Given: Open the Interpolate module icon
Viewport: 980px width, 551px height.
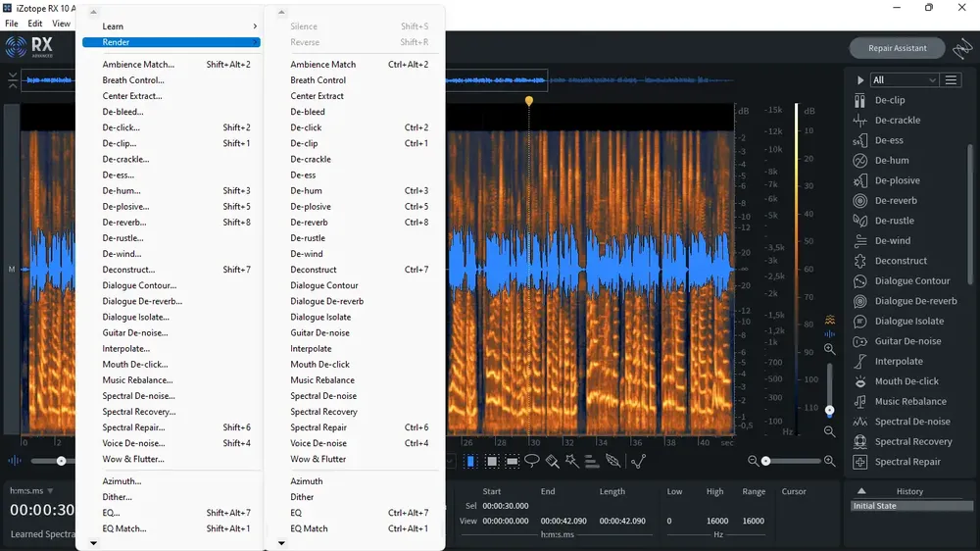Looking at the screenshot, I should 860,361.
